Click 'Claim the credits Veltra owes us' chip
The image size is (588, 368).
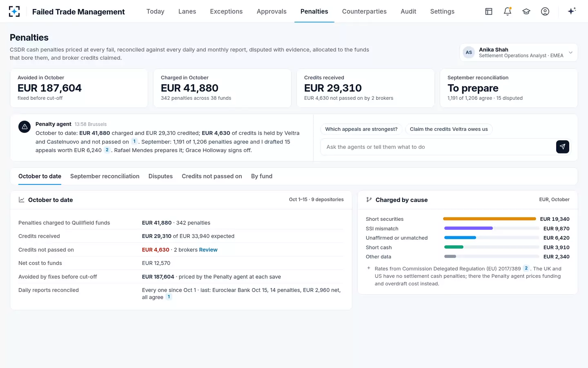[449, 129]
